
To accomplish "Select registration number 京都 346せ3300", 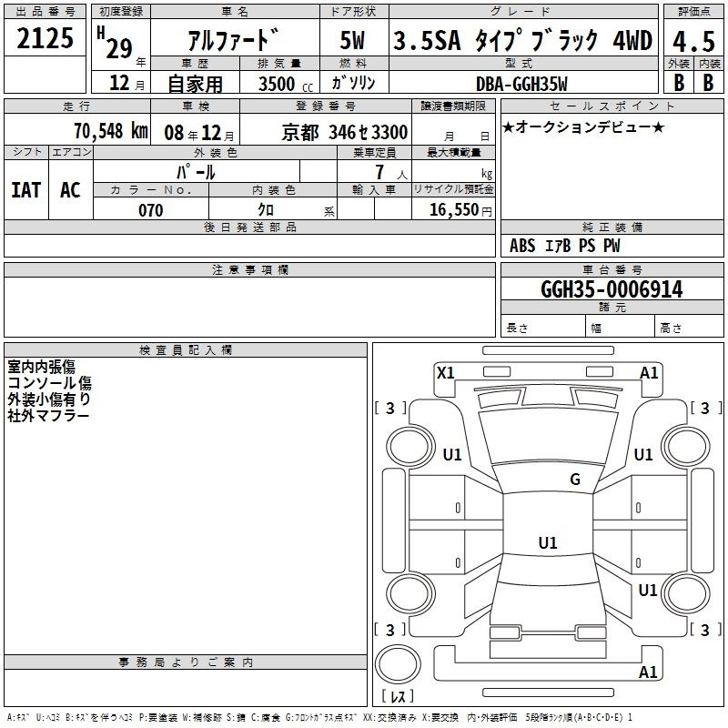I will pos(345,133).
